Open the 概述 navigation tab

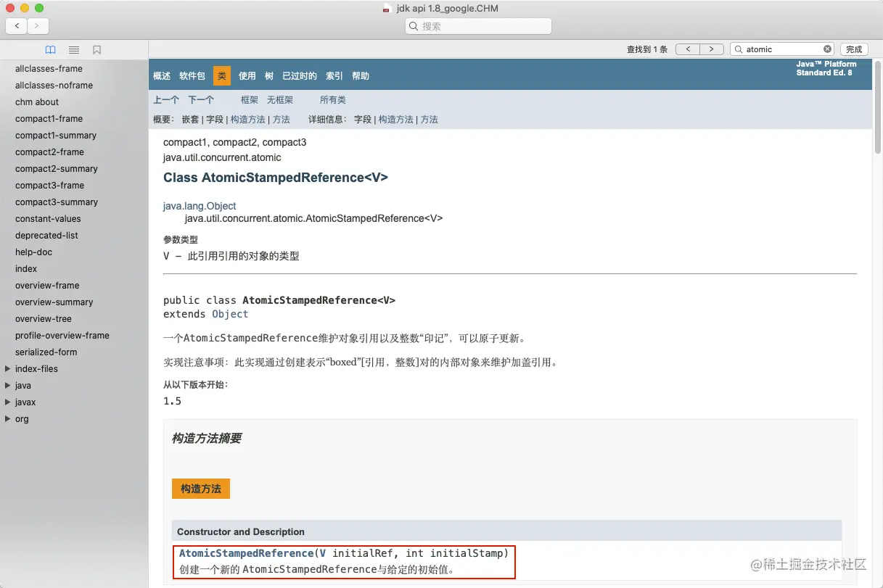coord(162,76)
